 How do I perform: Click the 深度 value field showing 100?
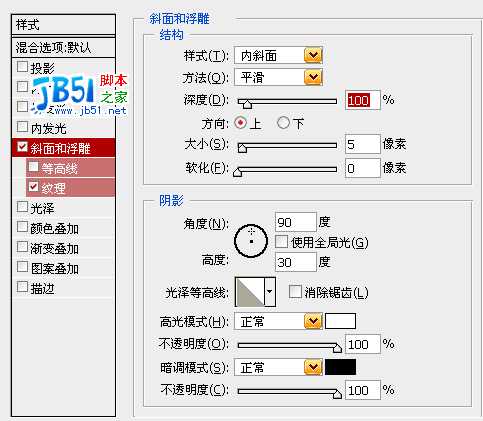[363, 100]
